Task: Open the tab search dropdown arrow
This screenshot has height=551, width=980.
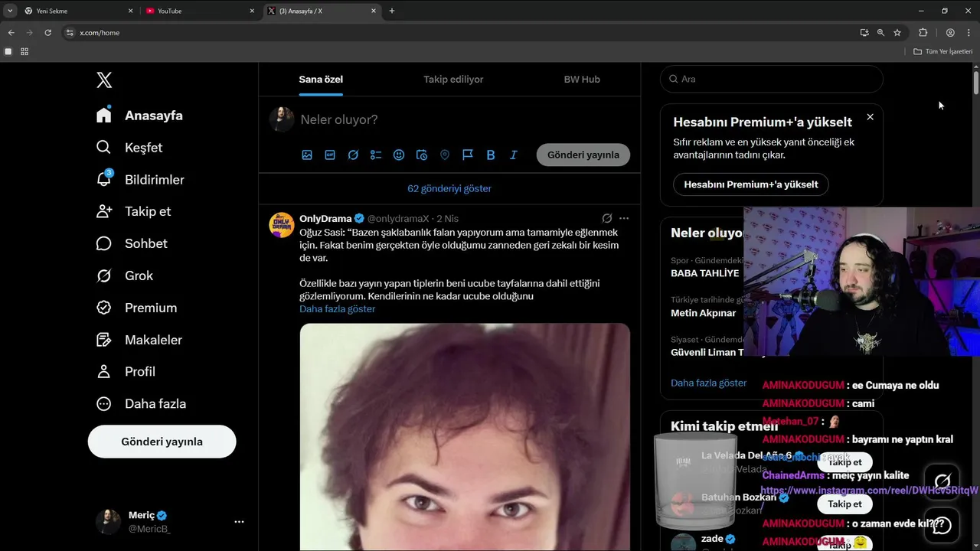Action: [x=9, y=11]
